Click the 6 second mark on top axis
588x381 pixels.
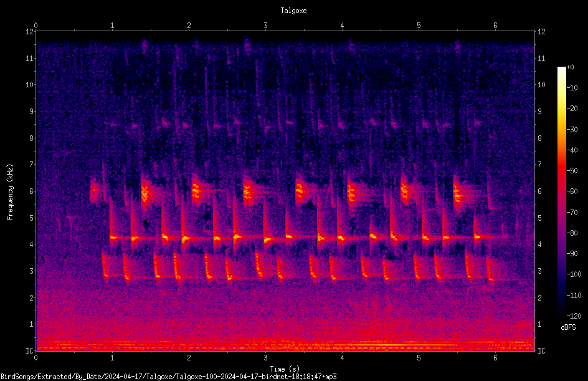[x=495, y=26]
